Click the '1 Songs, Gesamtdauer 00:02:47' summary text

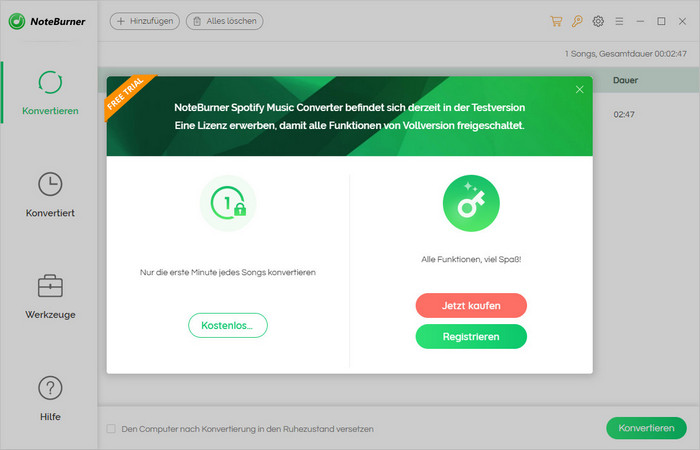625,54
